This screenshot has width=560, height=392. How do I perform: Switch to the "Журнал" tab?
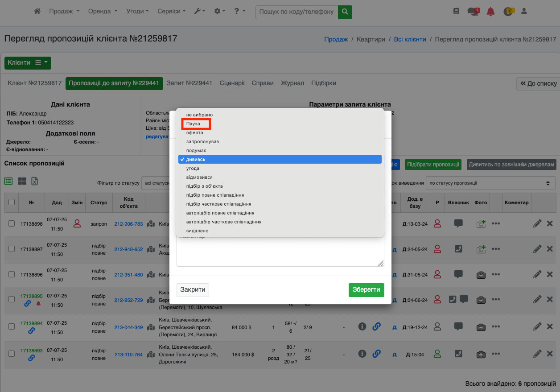pyautogui.click(x=292, y=83)
